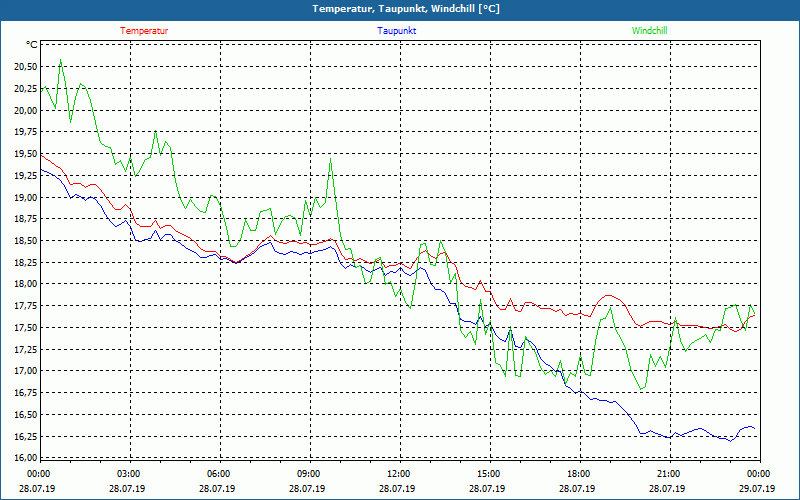Click the '20,50' y-axis value
The width and height of the screenshot is (800, 500).
coord(26,67)
